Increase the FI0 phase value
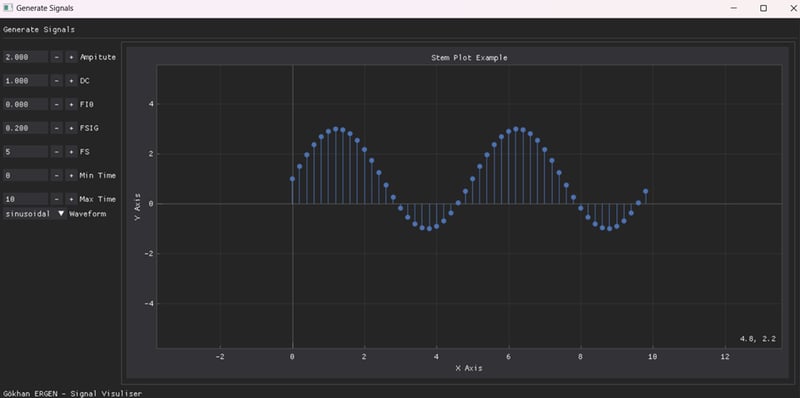800x398 pixels. tap(71, 105)
